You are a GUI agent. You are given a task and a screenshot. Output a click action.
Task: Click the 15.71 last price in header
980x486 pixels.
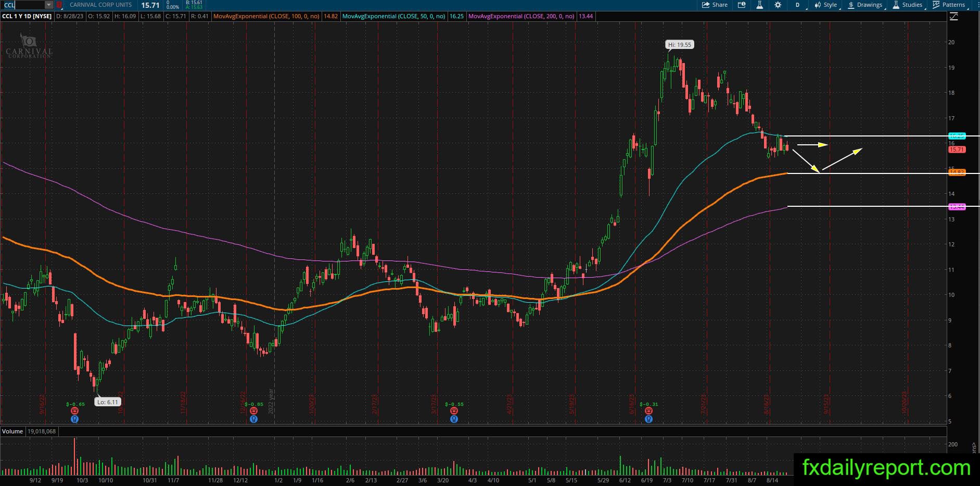[150, 5]
